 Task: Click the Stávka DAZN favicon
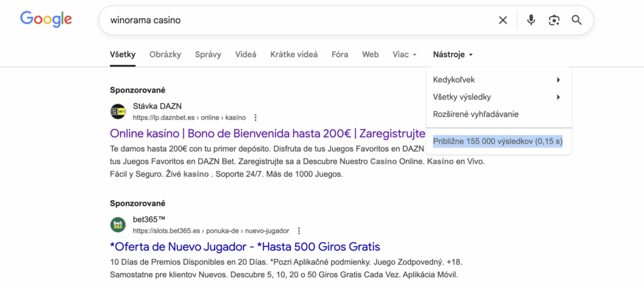(118, 112)
